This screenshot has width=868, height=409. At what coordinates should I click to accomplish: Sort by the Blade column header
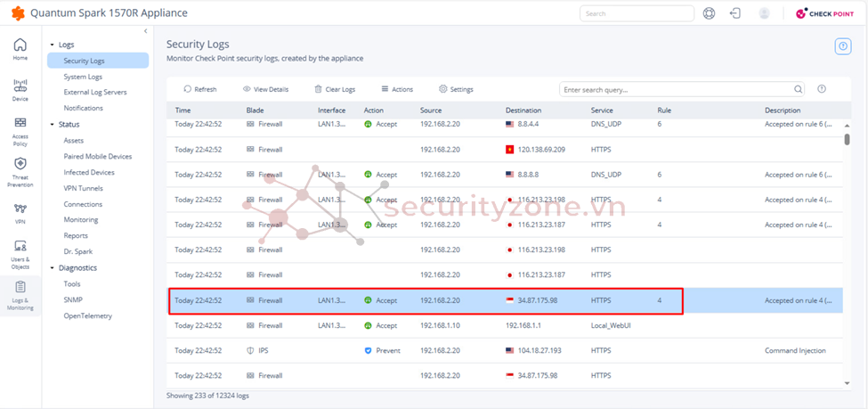click(x=256, y=110)
